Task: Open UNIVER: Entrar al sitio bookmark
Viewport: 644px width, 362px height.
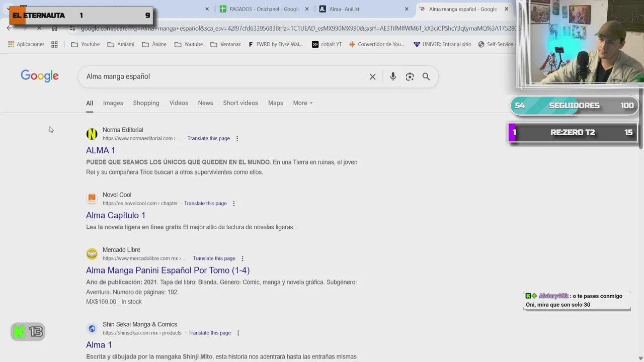Action: (442, 44)
